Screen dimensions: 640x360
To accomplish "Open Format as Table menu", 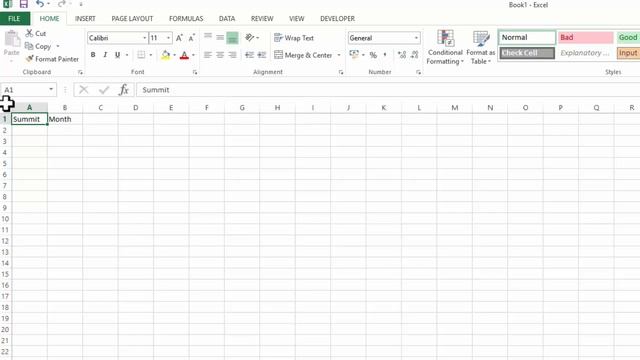I will pos(481,47).
